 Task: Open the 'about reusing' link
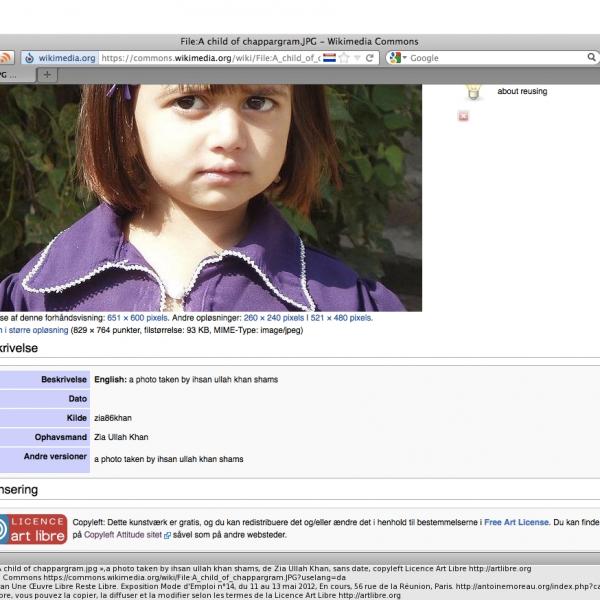click(x=522, y=91)
